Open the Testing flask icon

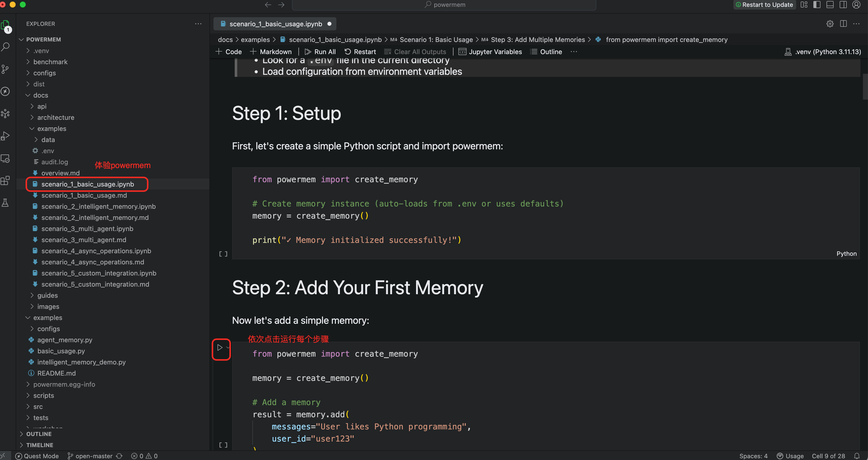[5, 203]
